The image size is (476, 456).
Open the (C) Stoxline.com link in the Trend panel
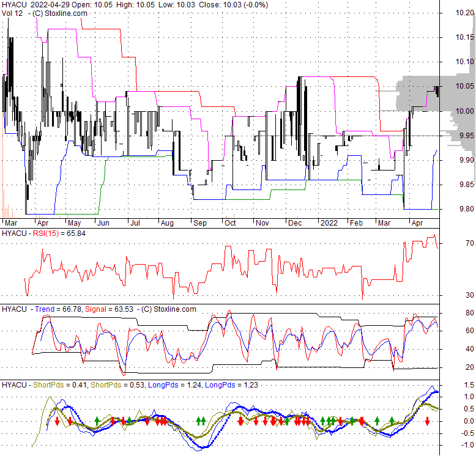[168, 309]
